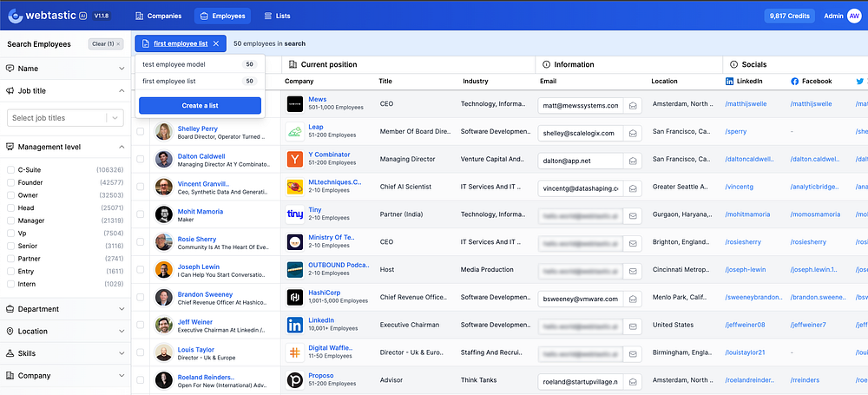Check the C-Suite management level
This screenshot has width=868, height=395.
coord(10,169)
